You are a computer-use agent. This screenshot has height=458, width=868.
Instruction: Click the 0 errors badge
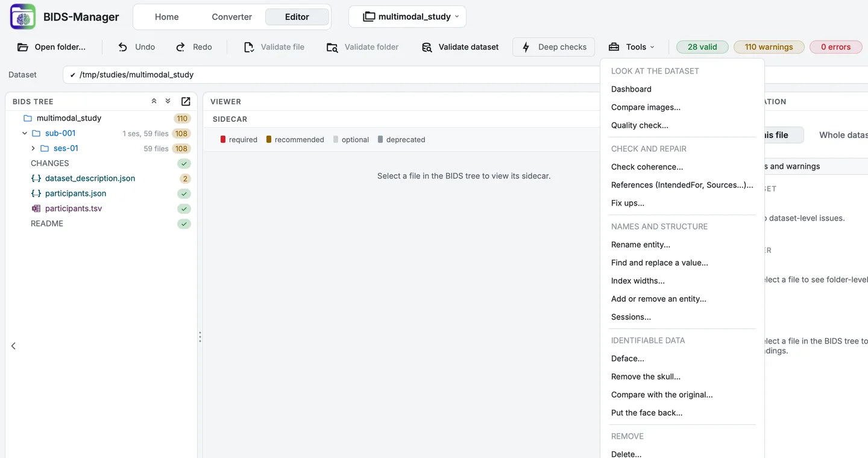835,47
